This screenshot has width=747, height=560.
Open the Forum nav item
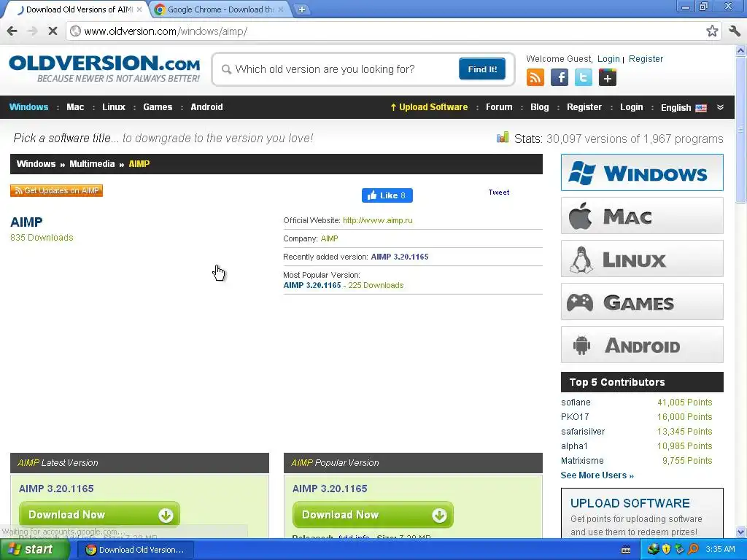[499, 107]
